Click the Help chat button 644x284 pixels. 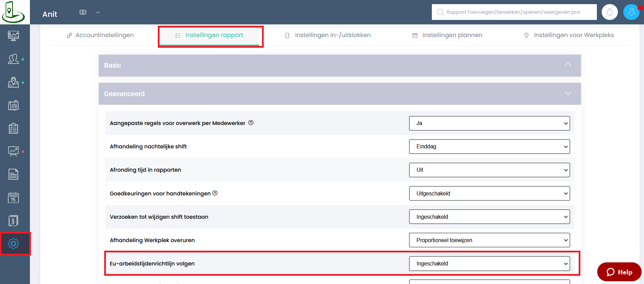[619, 272]
